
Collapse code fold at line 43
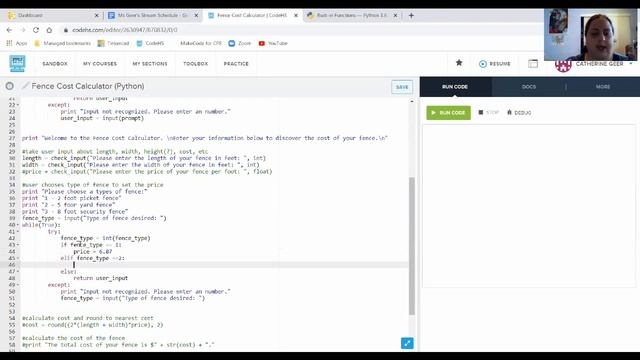point(18,245)
